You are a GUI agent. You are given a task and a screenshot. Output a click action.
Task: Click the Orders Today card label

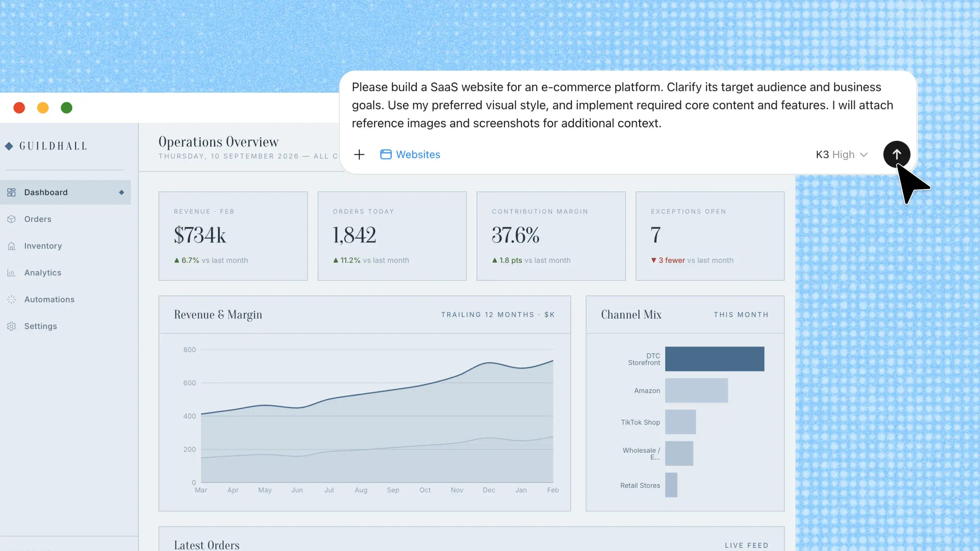tap(363, 211)
